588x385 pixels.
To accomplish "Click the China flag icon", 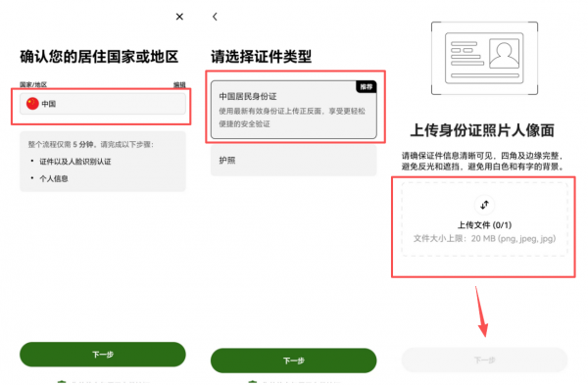I will tap(32, 104).
